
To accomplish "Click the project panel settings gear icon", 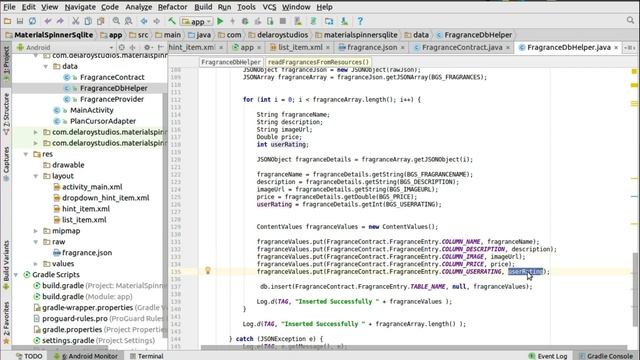I will (147, 47).
